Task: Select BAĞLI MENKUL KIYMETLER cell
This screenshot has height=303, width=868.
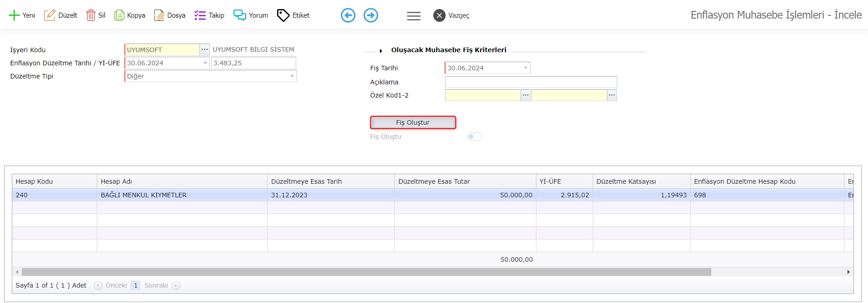Action: (182, 195)
